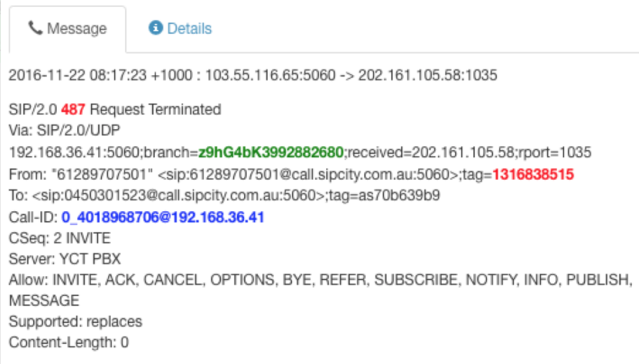The width and height of the screenshot is (639, 364).
Task: Click the 'CSeq: 2 INVITE' line
Action: click(60, 238)
